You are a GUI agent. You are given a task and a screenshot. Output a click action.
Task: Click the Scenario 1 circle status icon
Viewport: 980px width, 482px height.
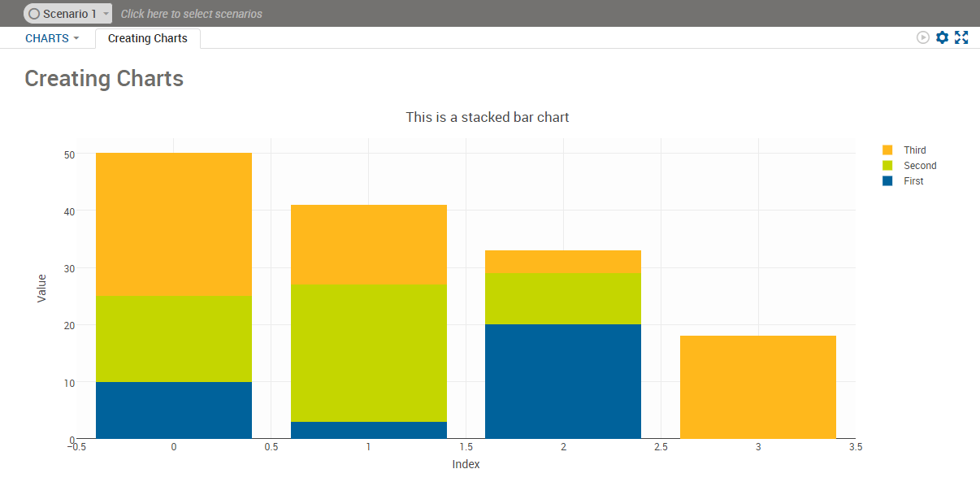[34, 14]
